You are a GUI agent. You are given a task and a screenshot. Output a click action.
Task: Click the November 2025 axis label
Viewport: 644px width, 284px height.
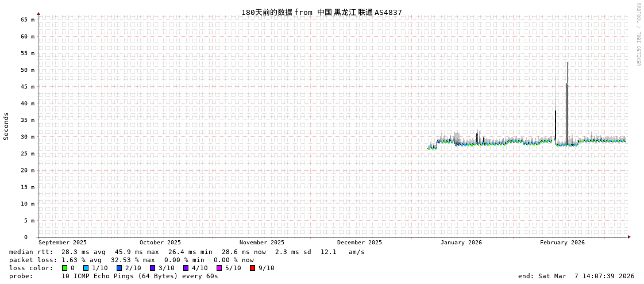pos(261,243)
